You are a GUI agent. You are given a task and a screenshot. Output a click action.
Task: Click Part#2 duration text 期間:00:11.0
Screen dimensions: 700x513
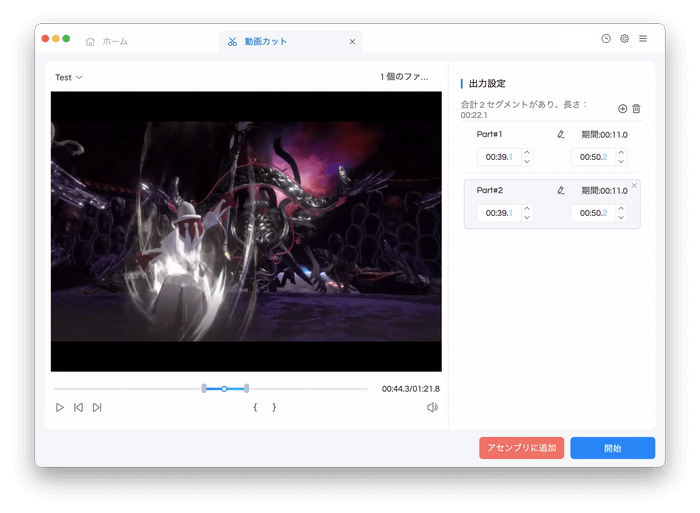604,191
